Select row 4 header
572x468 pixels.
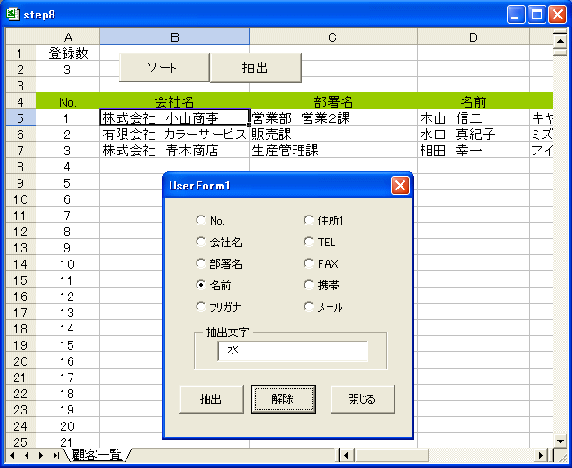pos(20,102)
